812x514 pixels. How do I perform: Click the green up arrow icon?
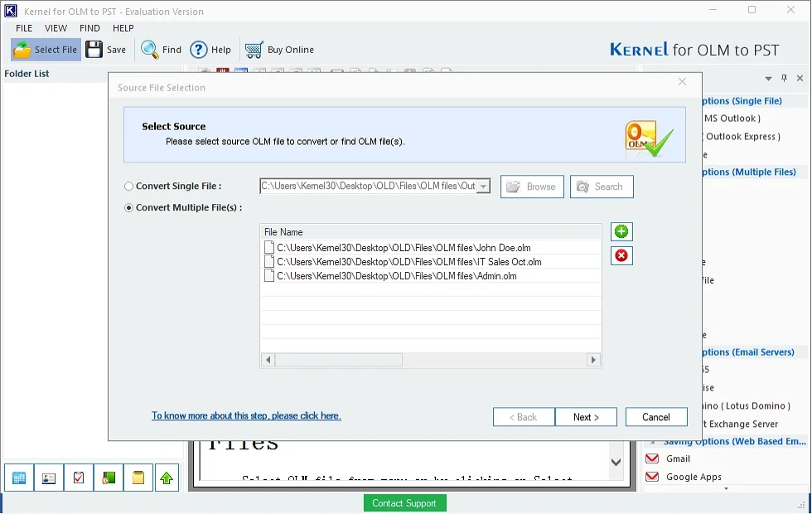(167, 478)
